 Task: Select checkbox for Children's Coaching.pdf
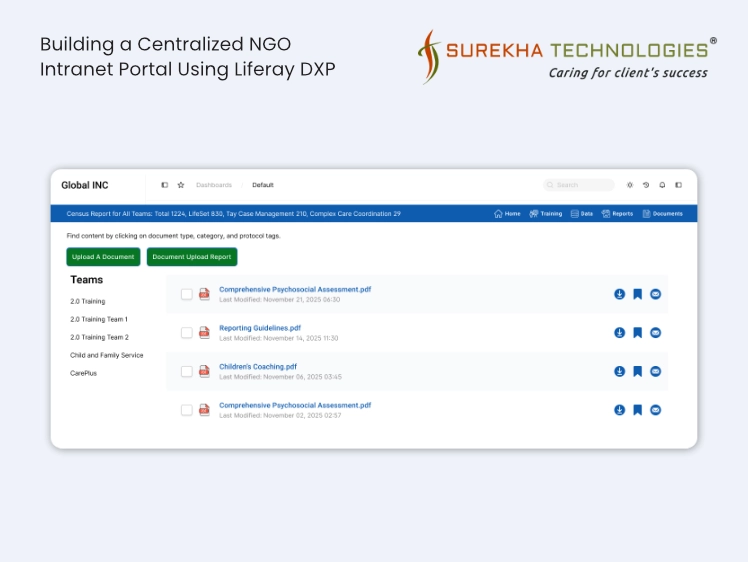click(187, 372)
